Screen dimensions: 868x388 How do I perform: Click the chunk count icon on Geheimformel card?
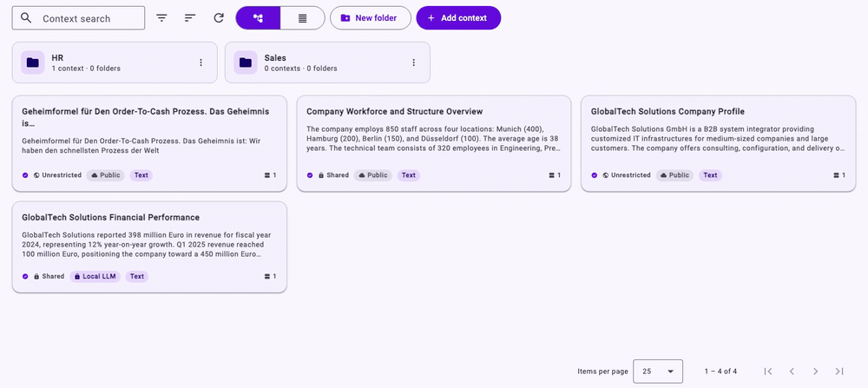point(266,175)
